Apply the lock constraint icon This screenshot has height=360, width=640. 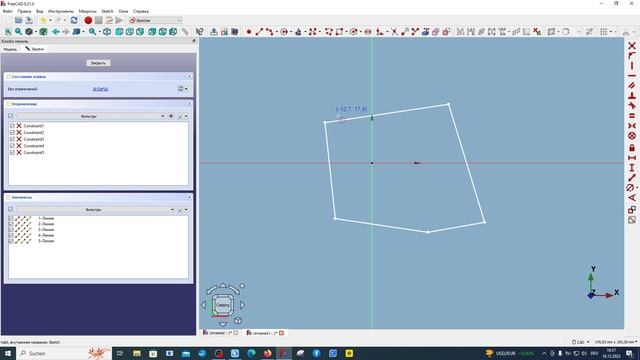tap(632, 147)
